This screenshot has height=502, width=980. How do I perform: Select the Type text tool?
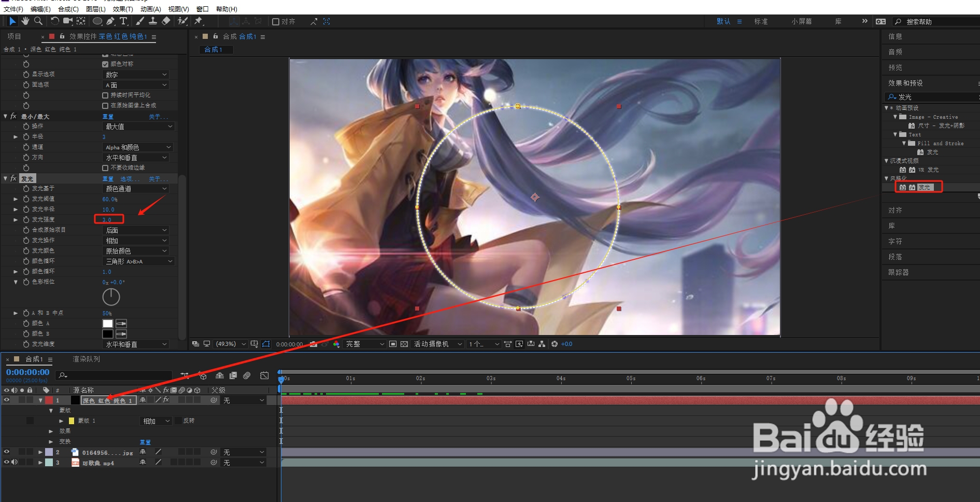123,21
